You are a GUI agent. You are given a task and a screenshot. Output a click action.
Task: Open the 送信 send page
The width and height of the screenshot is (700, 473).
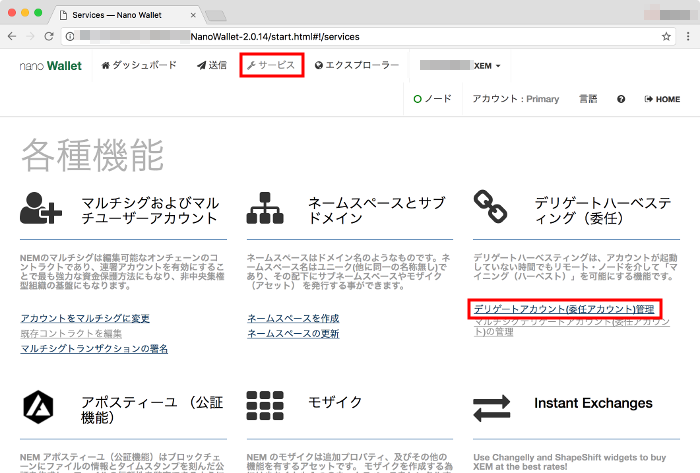point(212,65)
